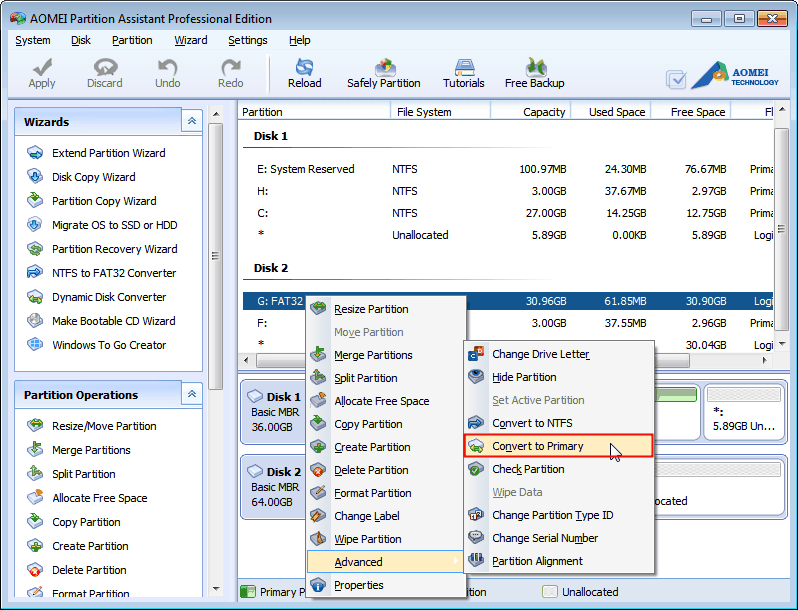Open the Partition menu
Image resolution: width=798 pixels, height=610 pixels.
coord(132,40)
